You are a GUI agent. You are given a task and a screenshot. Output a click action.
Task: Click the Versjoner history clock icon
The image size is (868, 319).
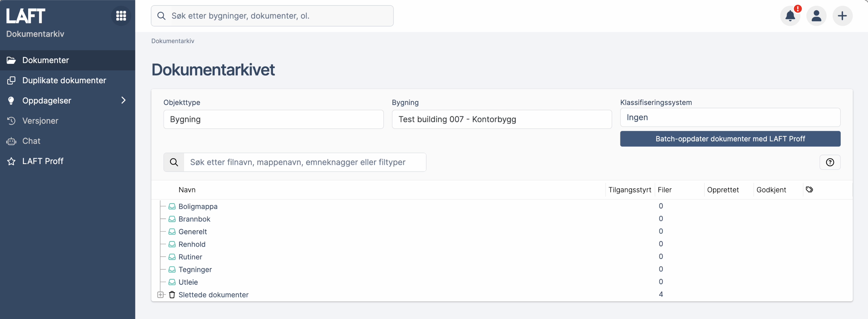tap(11, 121)
